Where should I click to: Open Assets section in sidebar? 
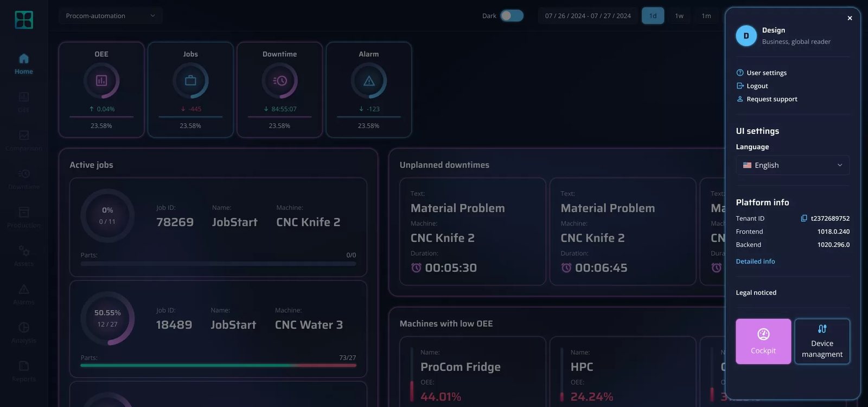coord(24,256)
